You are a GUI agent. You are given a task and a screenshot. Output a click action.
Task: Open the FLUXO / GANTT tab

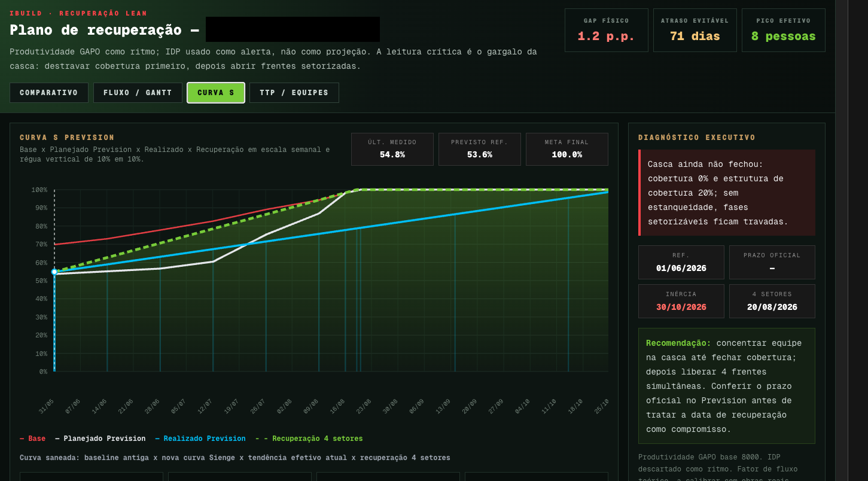click(138, 93)
